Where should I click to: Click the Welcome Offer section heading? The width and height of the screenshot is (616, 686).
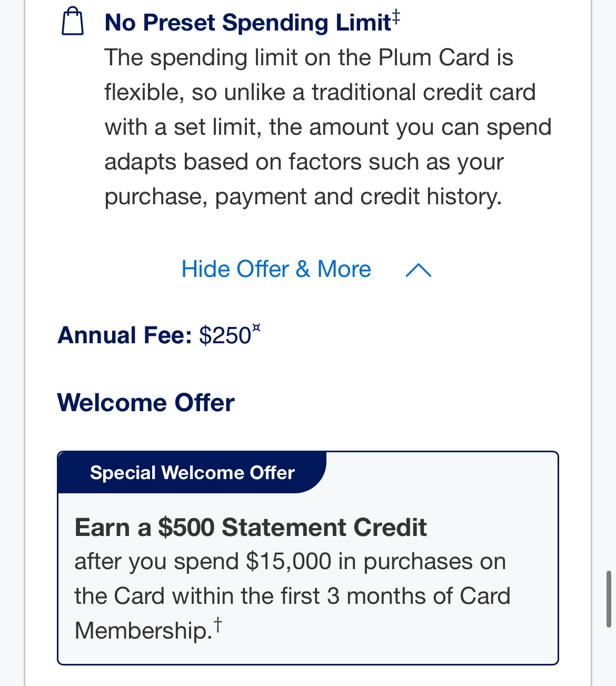pyautogui.click(x=146, y=403)
